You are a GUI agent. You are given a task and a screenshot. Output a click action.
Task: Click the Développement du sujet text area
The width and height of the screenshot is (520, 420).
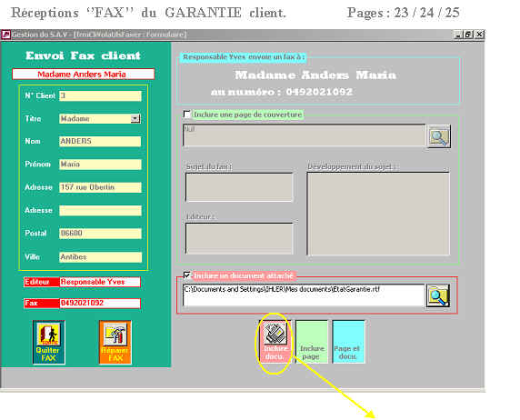click(x=378, y=214)
